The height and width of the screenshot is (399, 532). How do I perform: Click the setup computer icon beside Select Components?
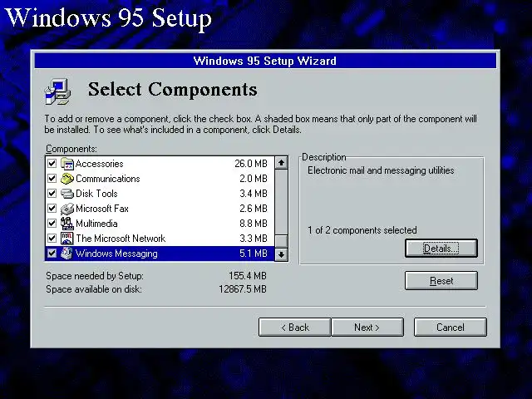(57, 91)
